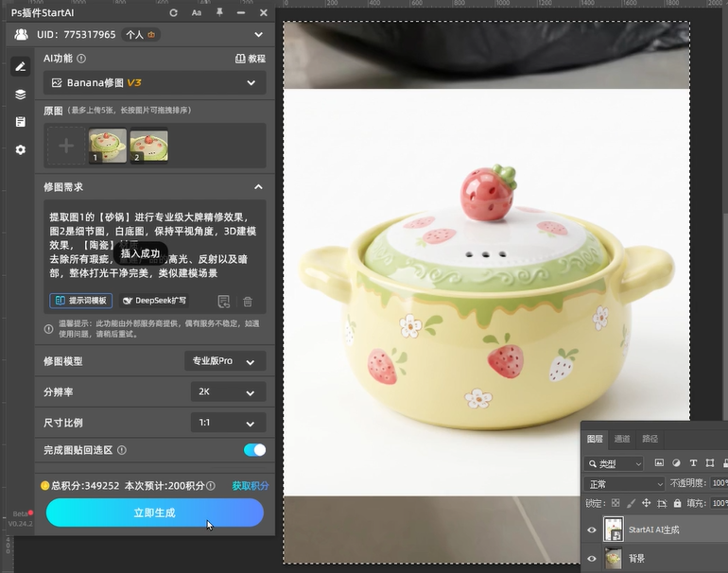Open the 提示词模板 templates
Image resolution: width=728 pixels, height=573 pixels.
tap(80, 301)
